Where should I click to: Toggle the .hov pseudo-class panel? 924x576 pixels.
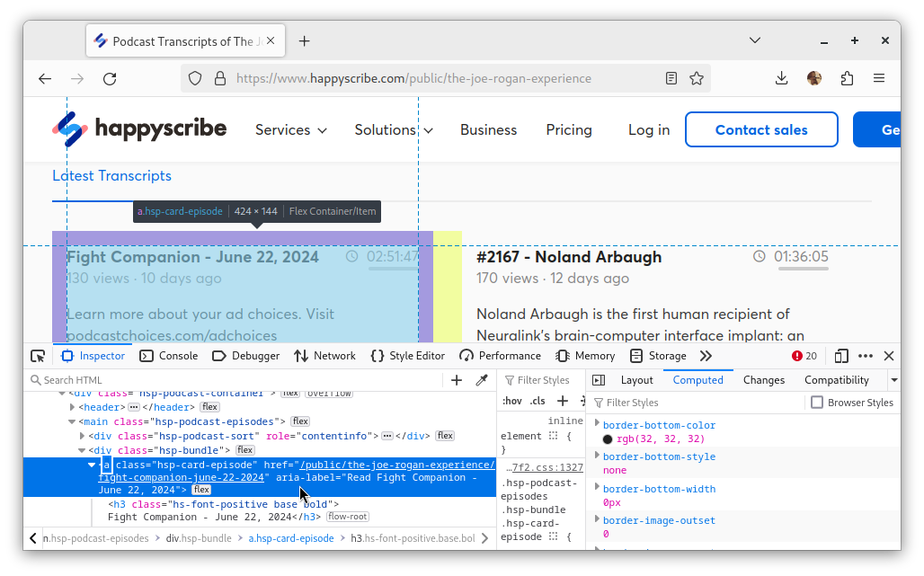point(511,401)
